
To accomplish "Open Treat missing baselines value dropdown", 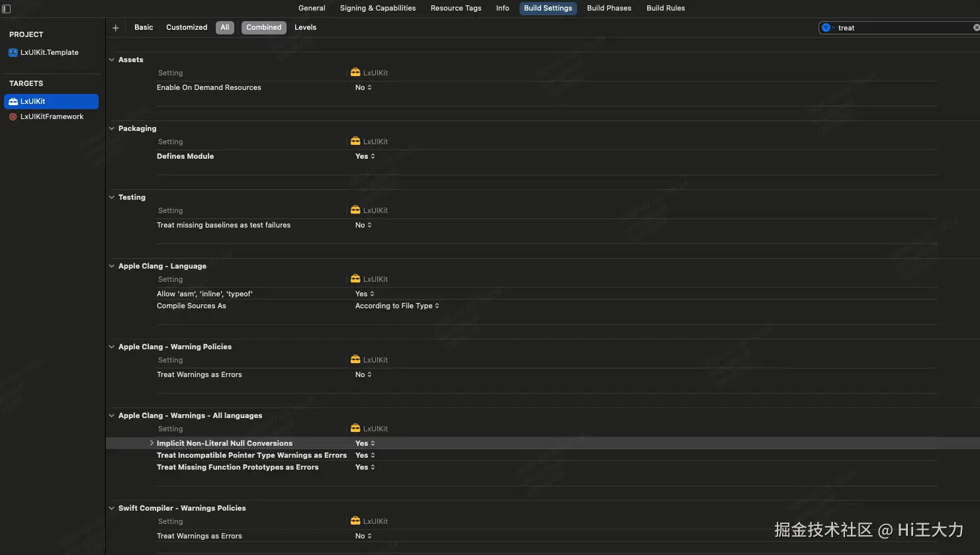I will click(363, 225).
